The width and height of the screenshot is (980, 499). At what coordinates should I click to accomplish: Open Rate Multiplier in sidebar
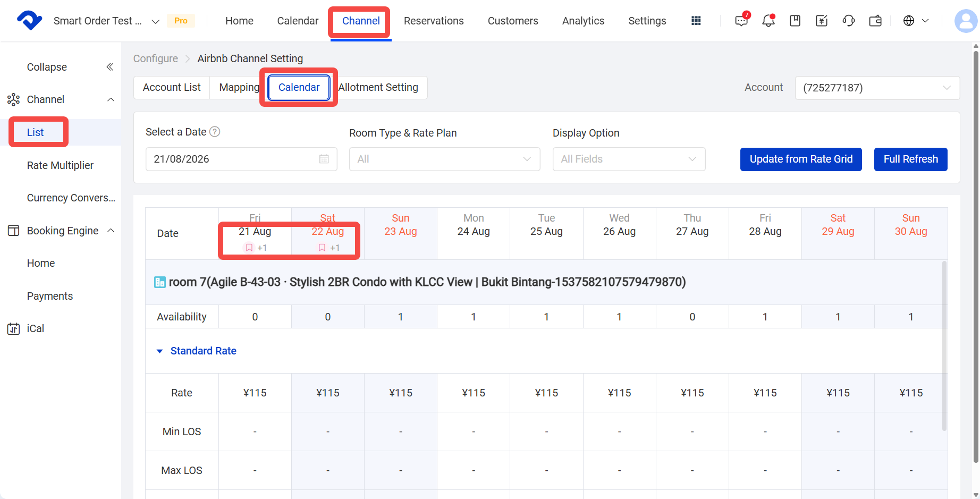tap(60, 165)
